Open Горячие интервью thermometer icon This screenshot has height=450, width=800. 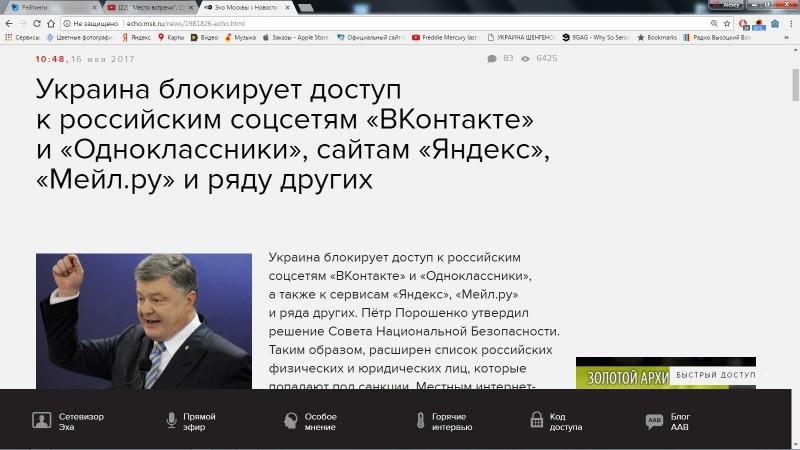pyautogui.click(x=420, y=420)
